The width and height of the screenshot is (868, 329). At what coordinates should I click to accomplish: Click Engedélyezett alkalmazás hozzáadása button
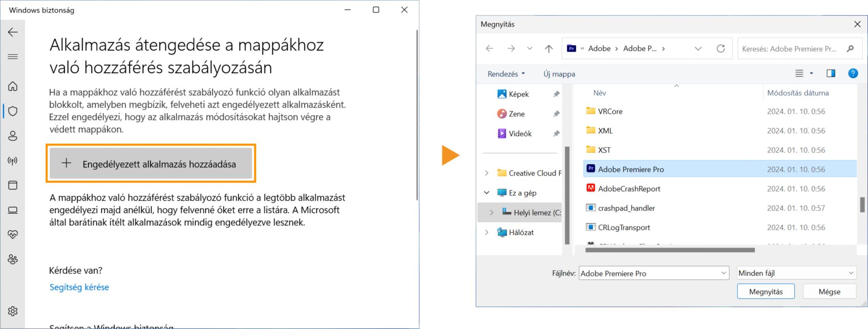pos(151,163)
